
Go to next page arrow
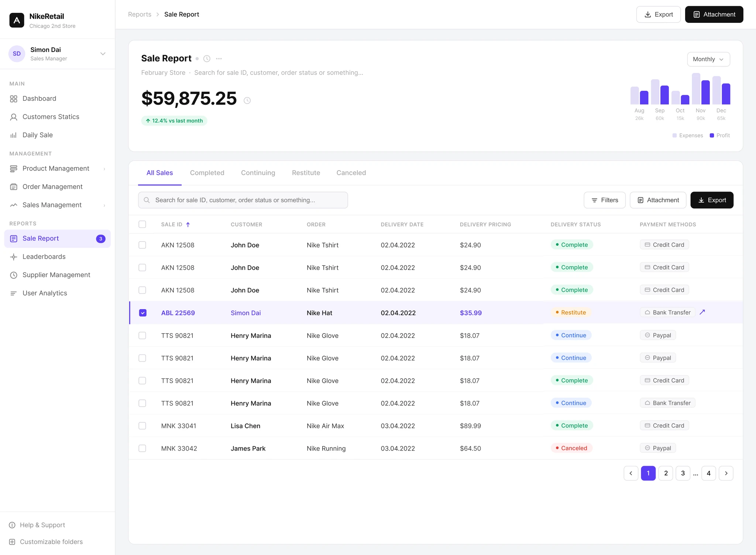(726, 473)
